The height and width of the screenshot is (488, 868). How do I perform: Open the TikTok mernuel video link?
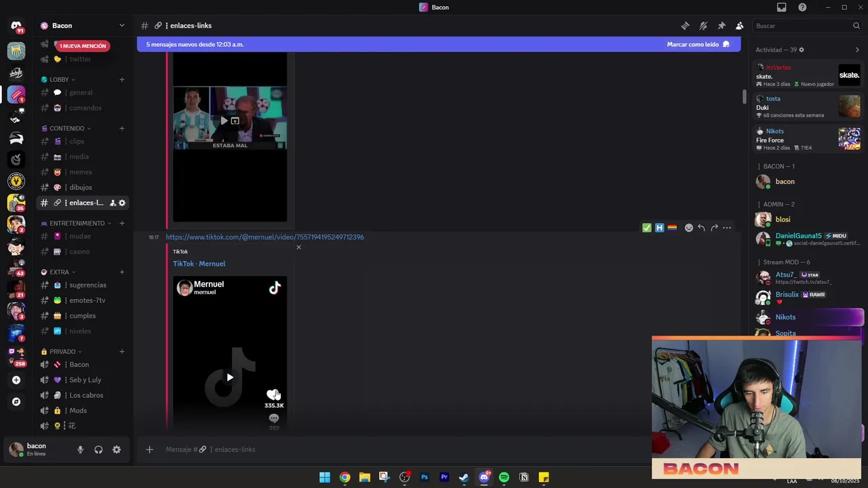pos(264,237)
